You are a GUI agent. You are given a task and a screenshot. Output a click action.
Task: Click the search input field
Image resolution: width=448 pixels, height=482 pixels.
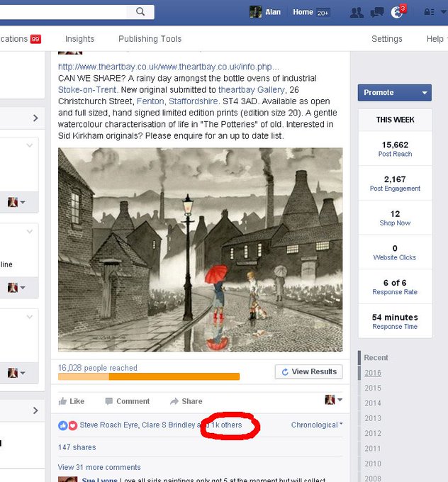tap(63, 11)
